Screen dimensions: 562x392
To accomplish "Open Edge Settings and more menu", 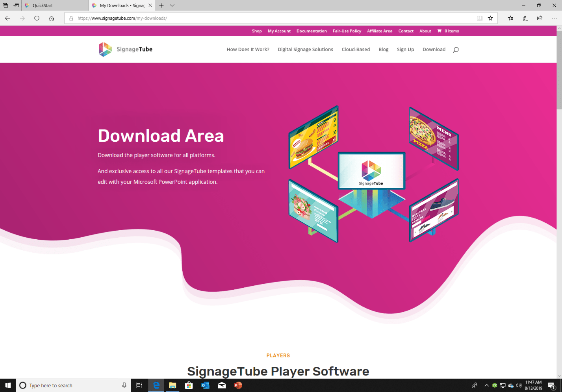I will tap(555, 18).
